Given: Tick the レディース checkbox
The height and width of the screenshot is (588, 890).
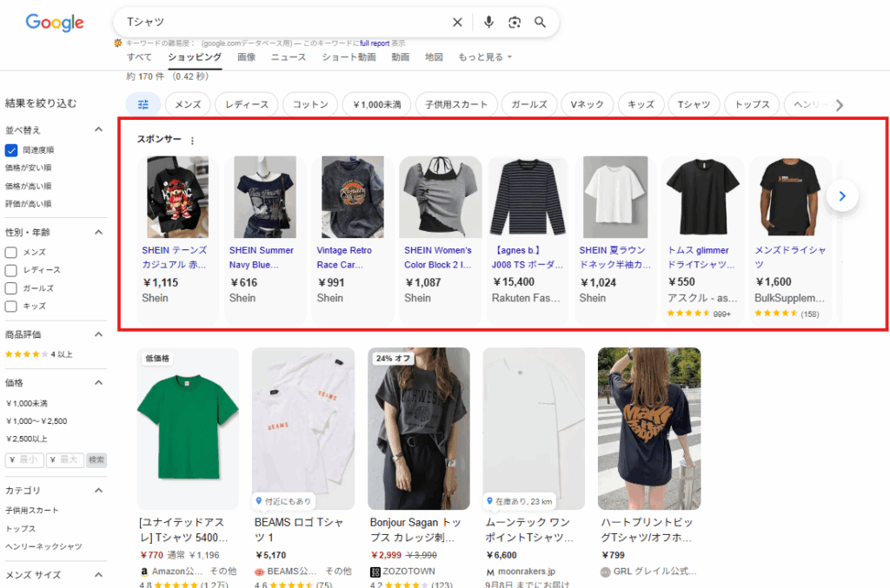Looking at the screenshot, I should pyautogui.click(x=10, y=270).
